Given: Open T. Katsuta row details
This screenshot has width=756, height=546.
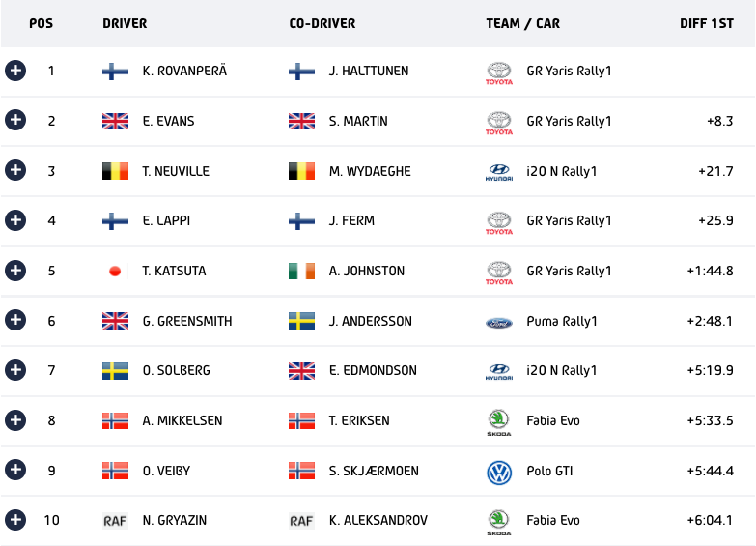Looking at the screenshot, I should click(x=14, y=271).
